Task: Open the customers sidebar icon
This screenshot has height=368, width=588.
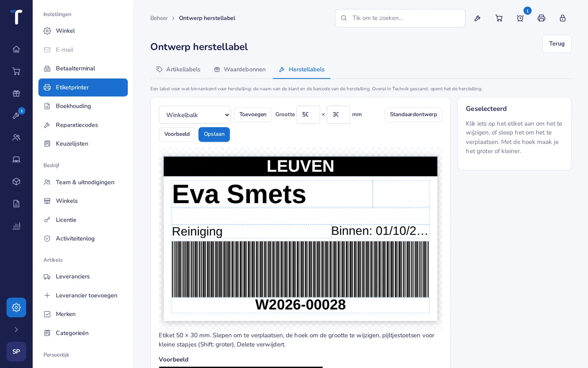Action: pyautogui.click(x=16, y=137)
